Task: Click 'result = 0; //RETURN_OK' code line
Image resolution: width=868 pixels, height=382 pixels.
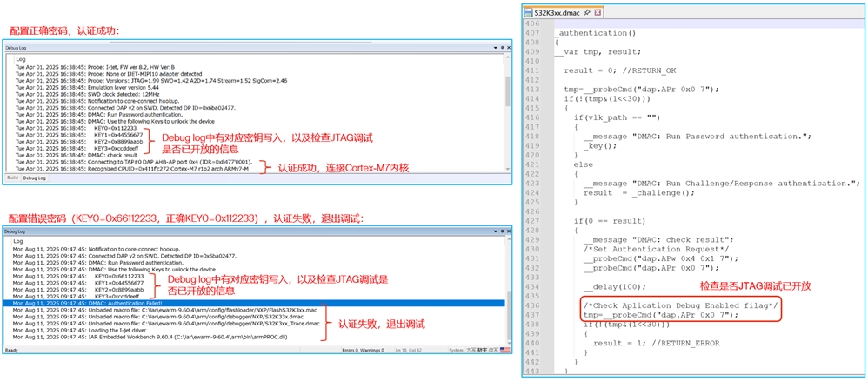Action: [619, 70]
